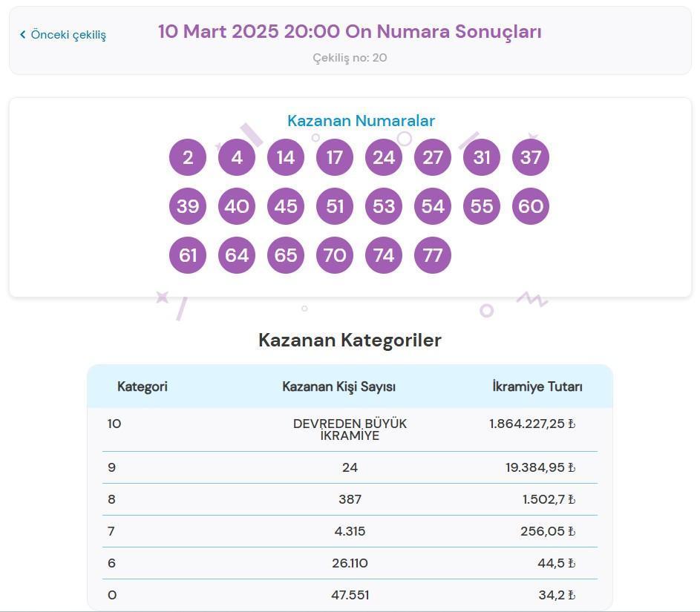
Task: Select winning number ball 14
Action: pos(285,157)
